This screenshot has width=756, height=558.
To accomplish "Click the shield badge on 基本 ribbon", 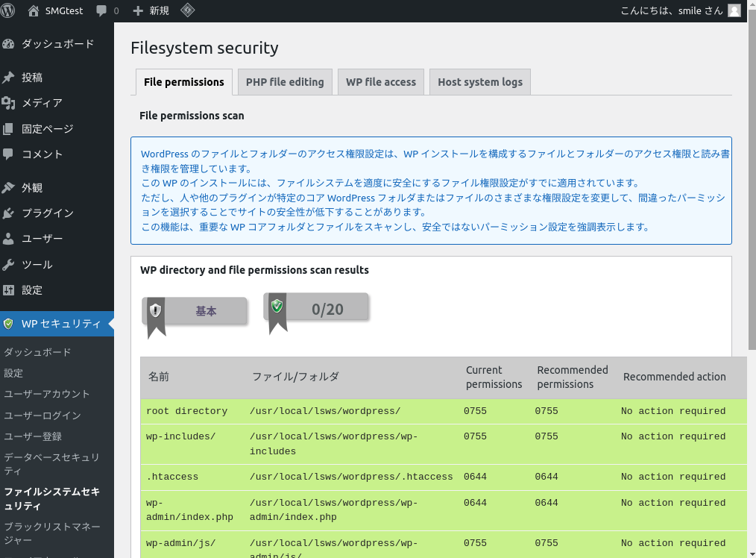I will coord(155,310).
